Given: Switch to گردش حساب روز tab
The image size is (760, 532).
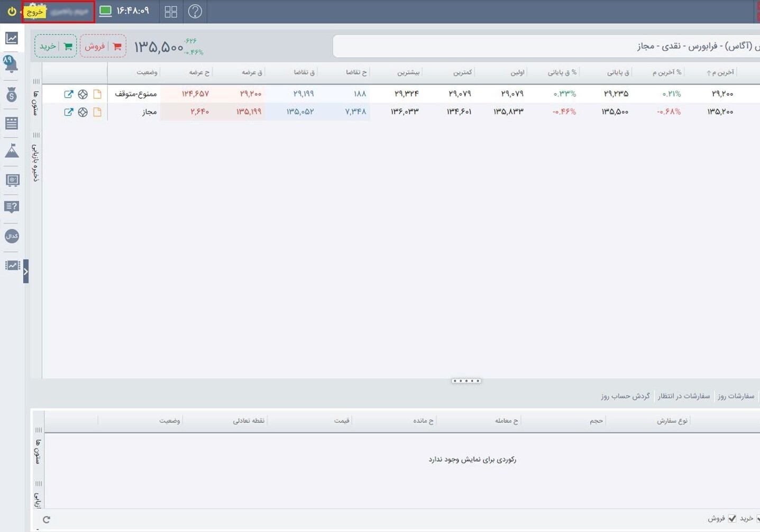Looking at the screenshot, I should click(625, 396).
